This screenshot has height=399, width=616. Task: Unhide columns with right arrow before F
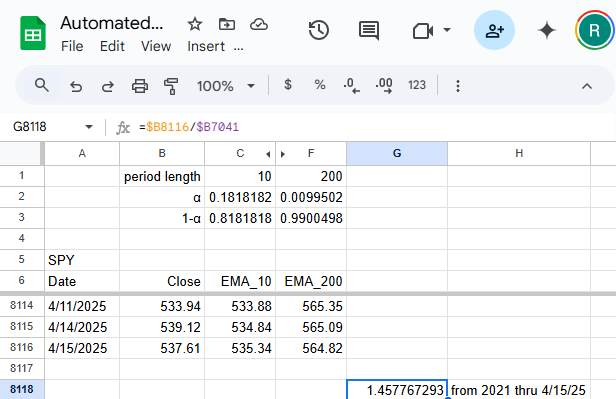[x=282, y=154]
